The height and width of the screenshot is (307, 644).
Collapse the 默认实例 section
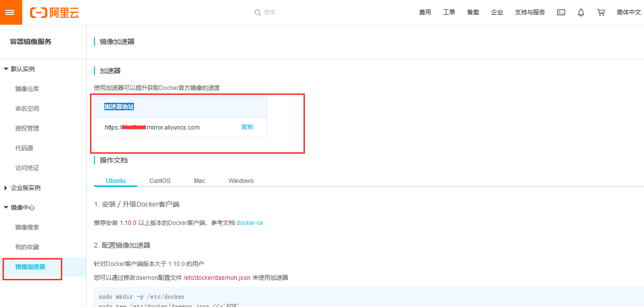19,69
